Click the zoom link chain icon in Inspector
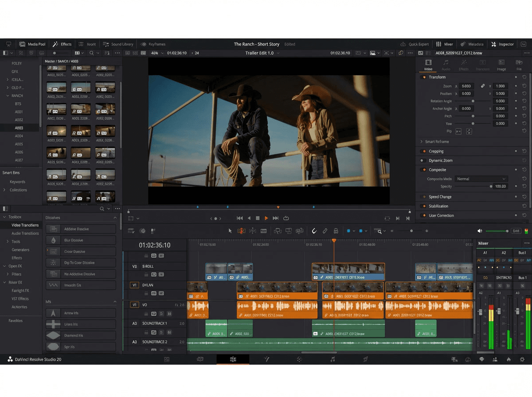The image size is (532, 397). pyautogui.click(x=483, y=86)
